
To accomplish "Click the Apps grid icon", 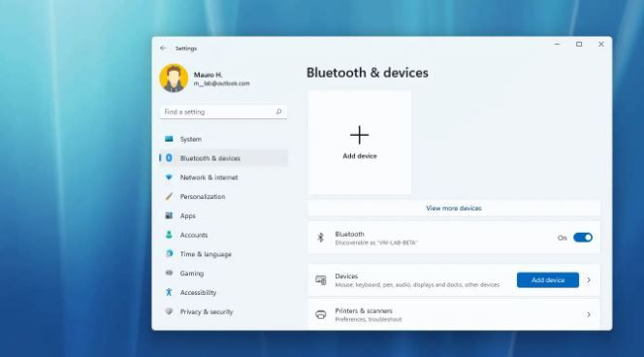I will [169, 215].
